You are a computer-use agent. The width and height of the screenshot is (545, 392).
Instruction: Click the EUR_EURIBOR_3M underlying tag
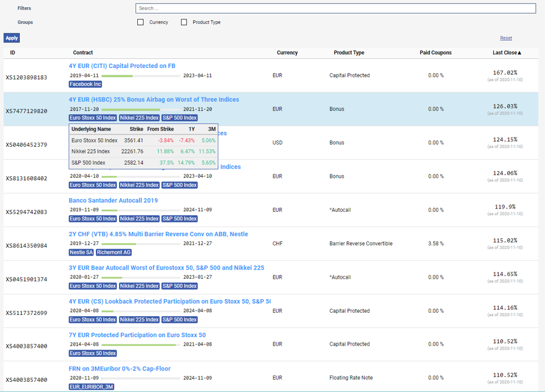point(91,387)
